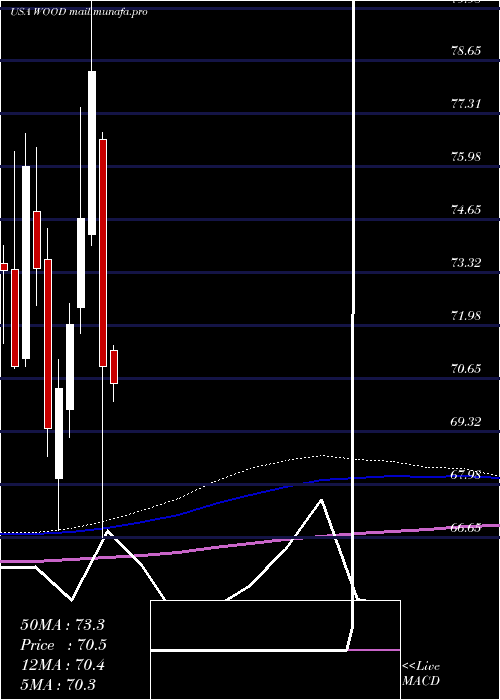The height and width of the screenshot is (700, 500).
Task: Click the tallest white candlestick body
Action: [x=26, y=262]
